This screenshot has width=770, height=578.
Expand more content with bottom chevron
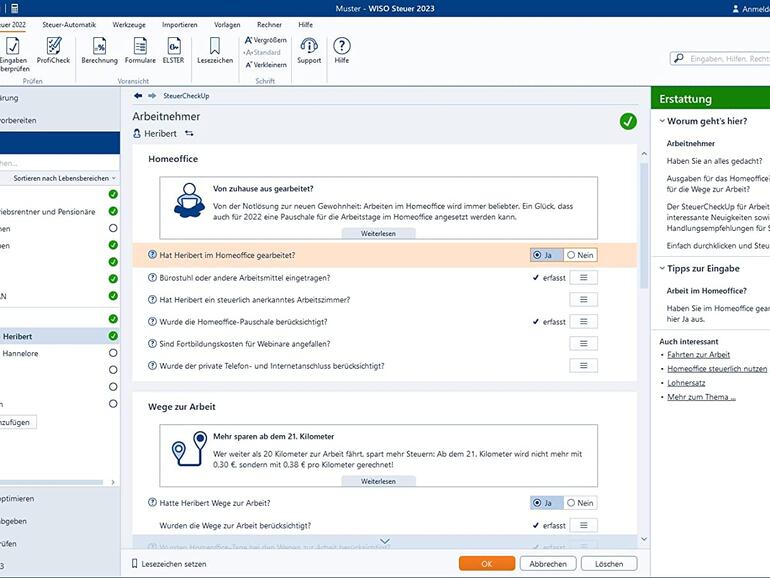pos(385,541)
